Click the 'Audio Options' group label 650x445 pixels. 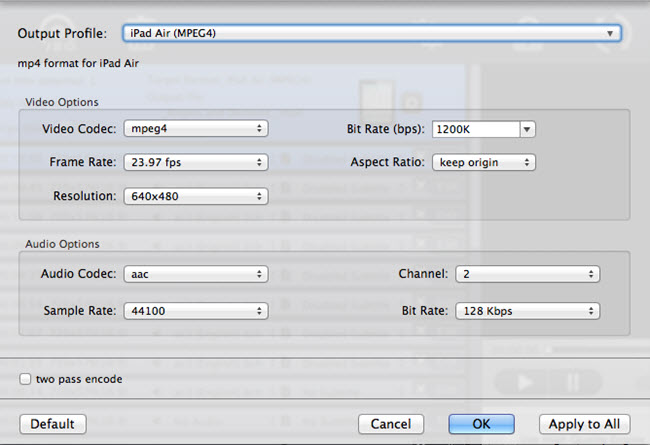pos(62,244)
